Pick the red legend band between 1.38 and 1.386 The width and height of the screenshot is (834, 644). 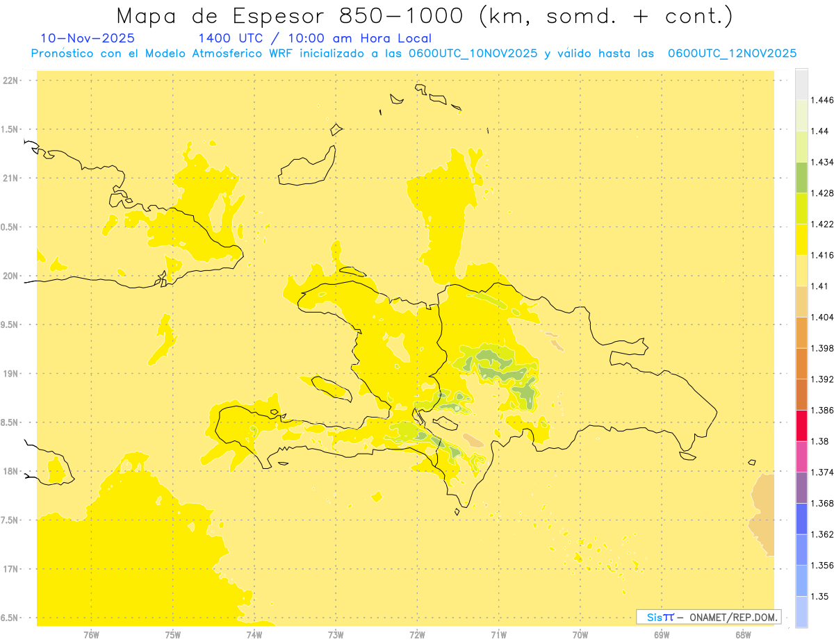tap(801, 426)
